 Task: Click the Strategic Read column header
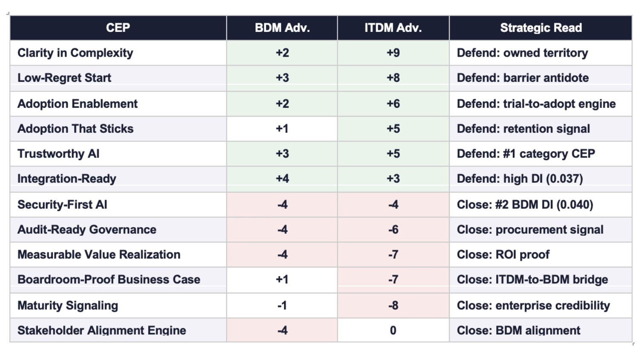pyautogui.click(x=540, y=28)
